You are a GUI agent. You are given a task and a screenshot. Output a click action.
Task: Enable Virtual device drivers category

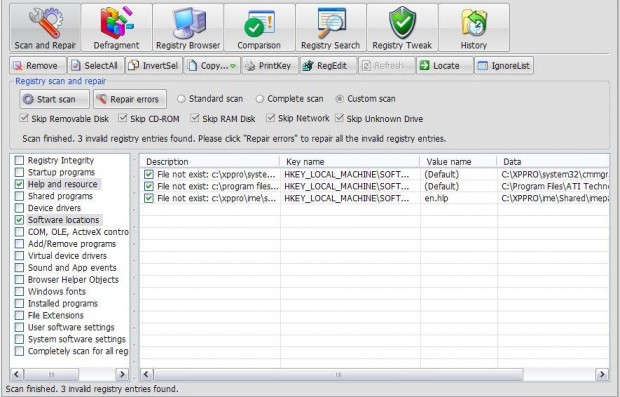tap(19, 255)
